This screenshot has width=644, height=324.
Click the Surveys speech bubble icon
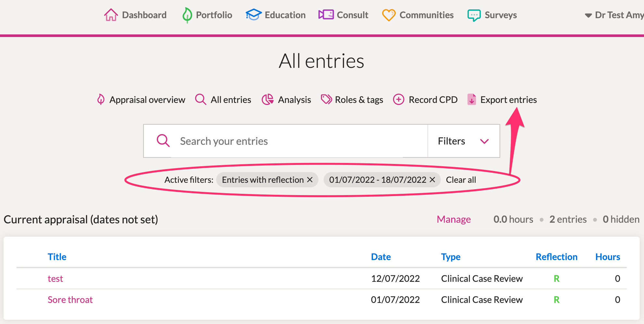[x=474, y=15]
